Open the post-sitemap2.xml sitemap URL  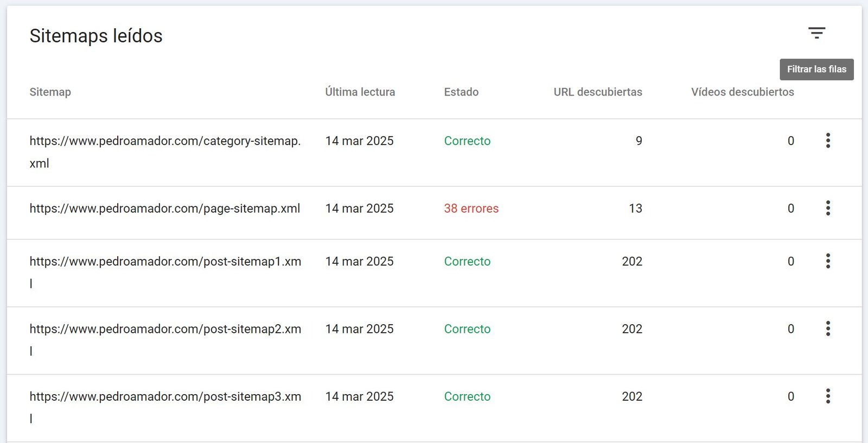point(165,340)
